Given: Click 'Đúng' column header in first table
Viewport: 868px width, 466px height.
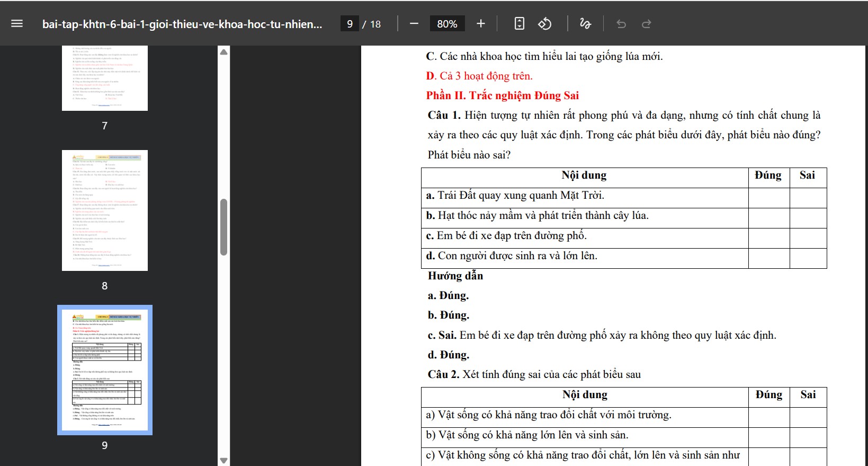Looking at the screenshot, I should 768,175.
